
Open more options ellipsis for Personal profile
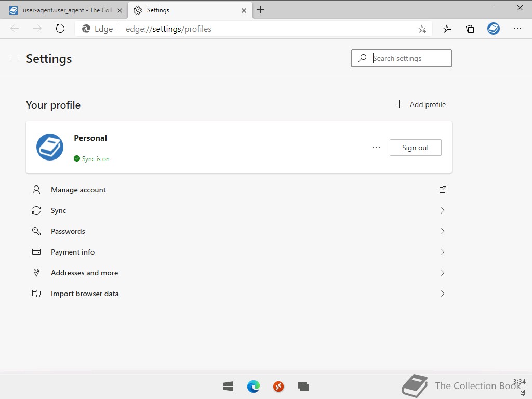click(376, 147)
